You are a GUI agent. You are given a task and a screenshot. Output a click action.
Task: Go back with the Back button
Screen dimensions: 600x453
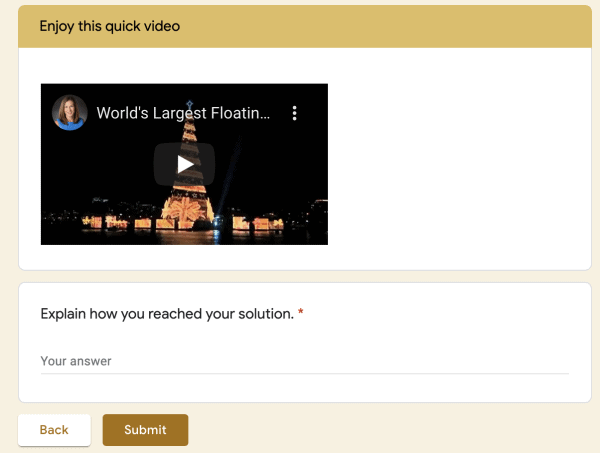(54, 430)
